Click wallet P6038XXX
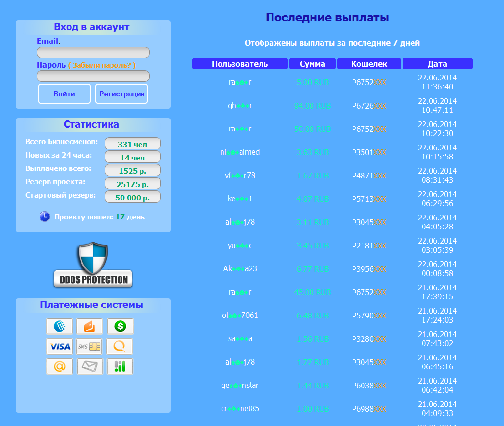 369,386
